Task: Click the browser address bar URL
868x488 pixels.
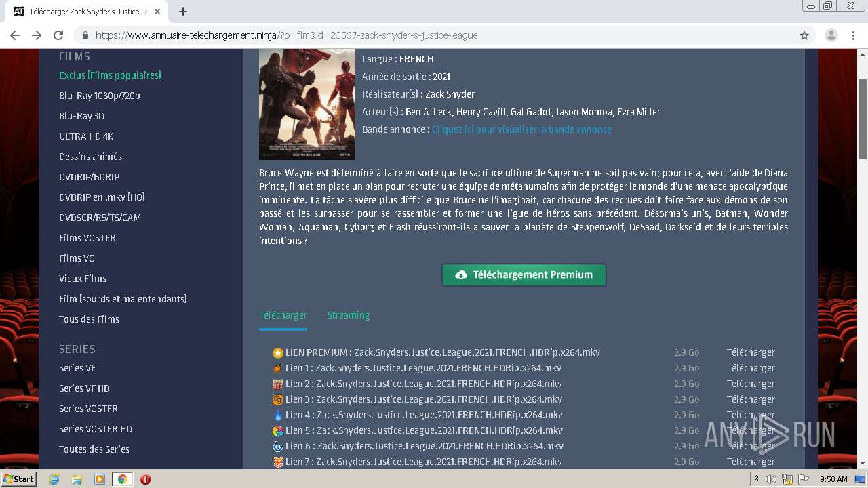Action: [x=286, y=35]
